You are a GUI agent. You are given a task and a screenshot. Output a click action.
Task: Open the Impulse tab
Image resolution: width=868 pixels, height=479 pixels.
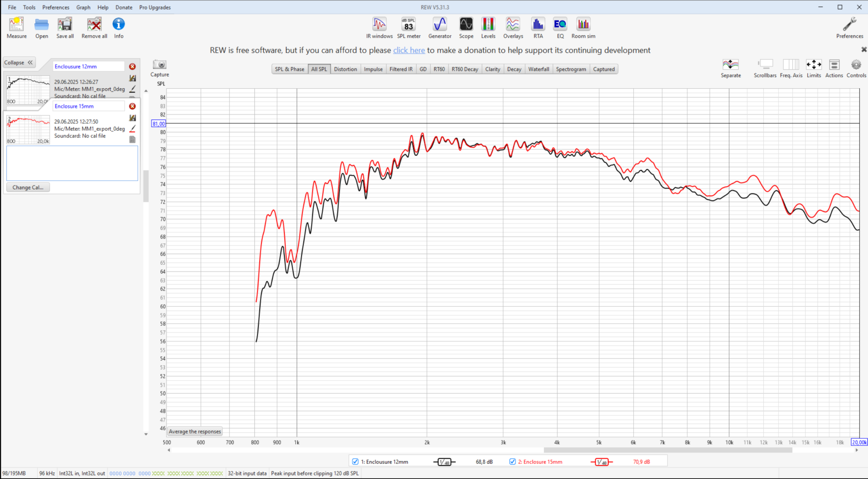coord(373,69)
